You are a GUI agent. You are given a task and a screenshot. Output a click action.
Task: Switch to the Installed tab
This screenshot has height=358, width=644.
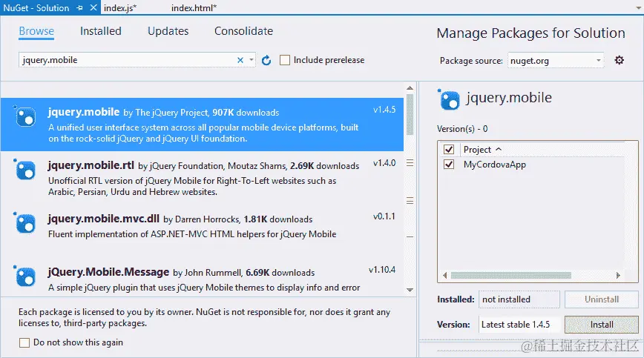click(x=101, y=31)
